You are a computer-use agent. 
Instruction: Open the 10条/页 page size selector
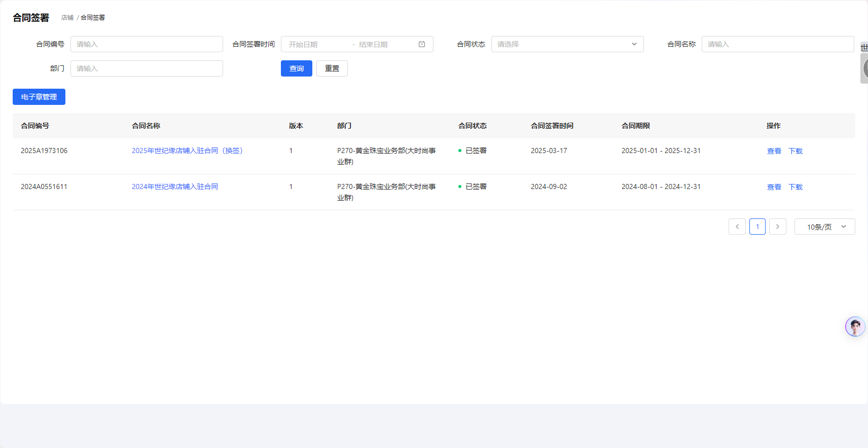[x=824, y=227]
